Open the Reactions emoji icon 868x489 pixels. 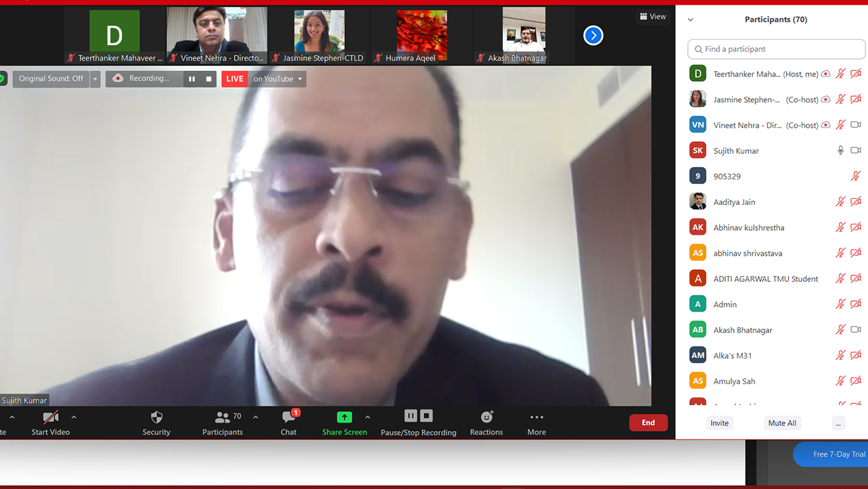point(486,417)
